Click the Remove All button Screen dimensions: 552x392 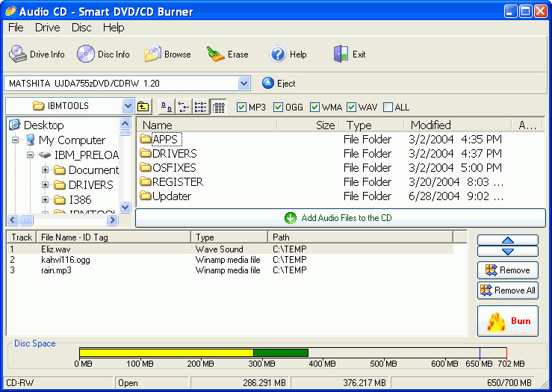click(508, 290)
